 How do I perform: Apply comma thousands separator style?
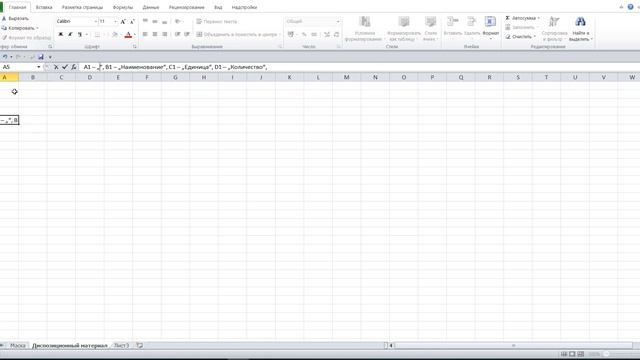pos(314,34)
